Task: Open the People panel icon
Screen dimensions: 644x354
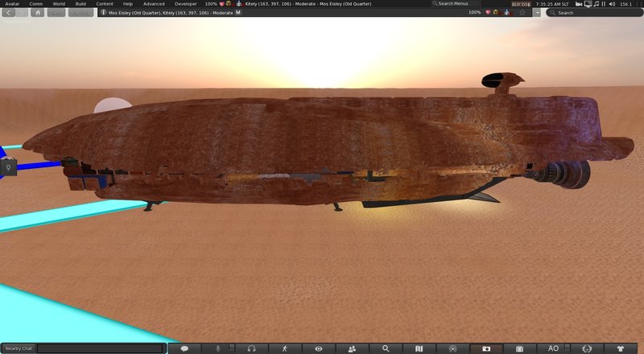Action: [352, 348]
